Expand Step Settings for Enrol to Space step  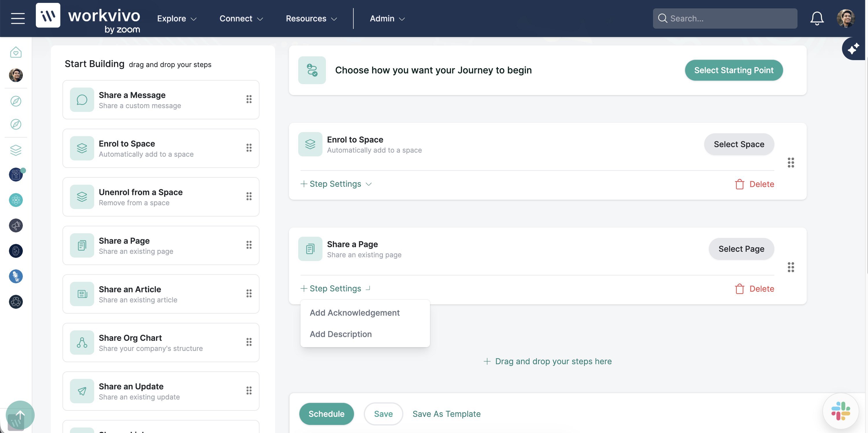coord(336,184)
